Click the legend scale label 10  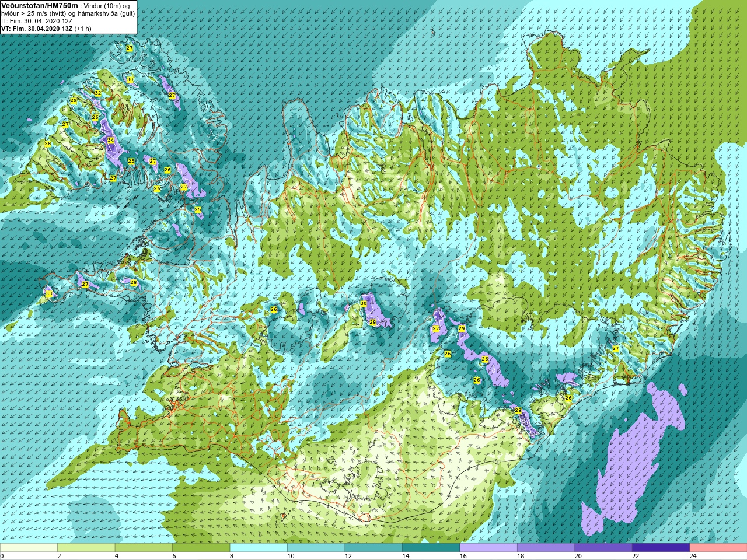[x=291, y=556]
